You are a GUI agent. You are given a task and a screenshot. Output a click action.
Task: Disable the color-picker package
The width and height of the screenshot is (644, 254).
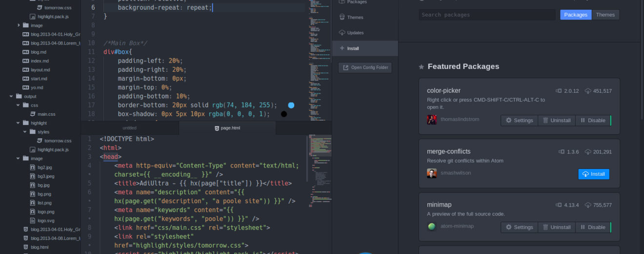pos(592,120)
